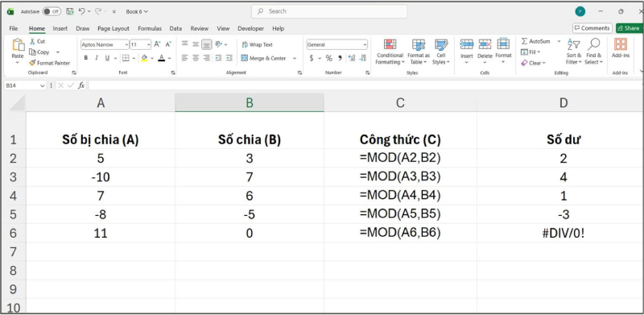644x315 pixels.
Task: Toggle align text right
Action: pyautogui.click(x=207, y=58)
